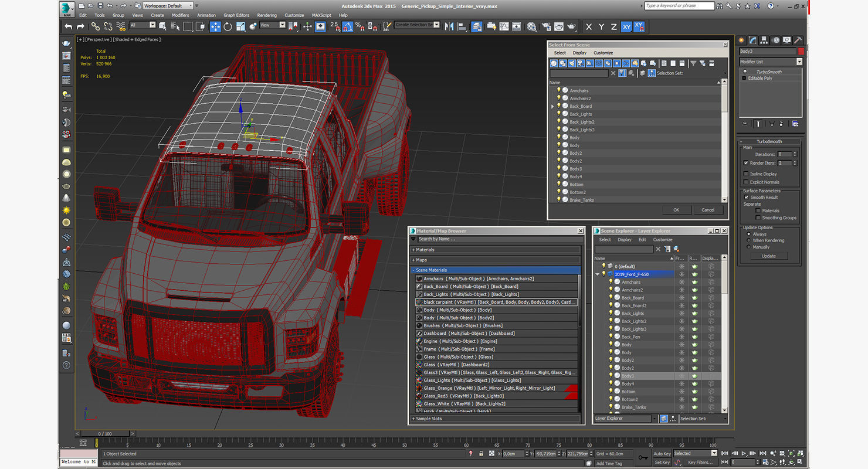Toggle the Set Key mode key icon
The image size is (868, 469).
pos(643,457)
